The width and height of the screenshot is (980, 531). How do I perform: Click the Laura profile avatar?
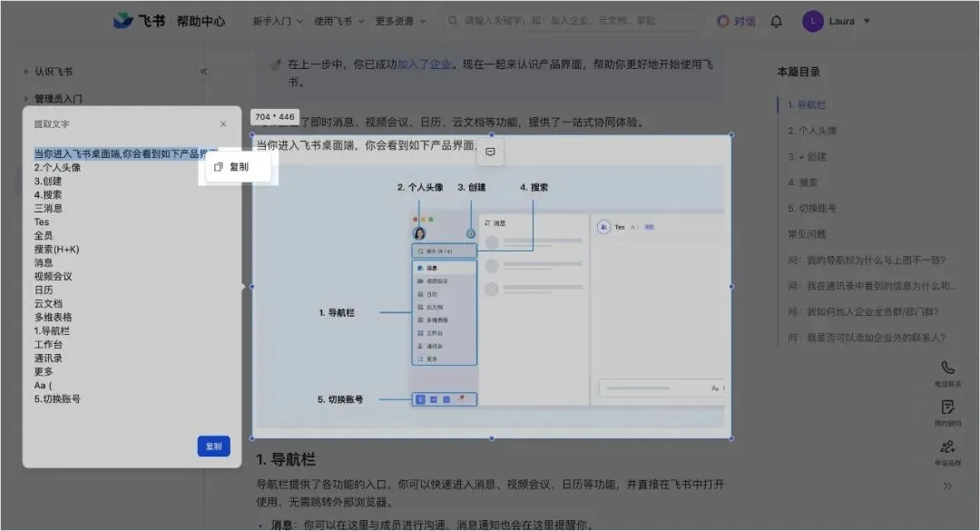click(812, 21)
